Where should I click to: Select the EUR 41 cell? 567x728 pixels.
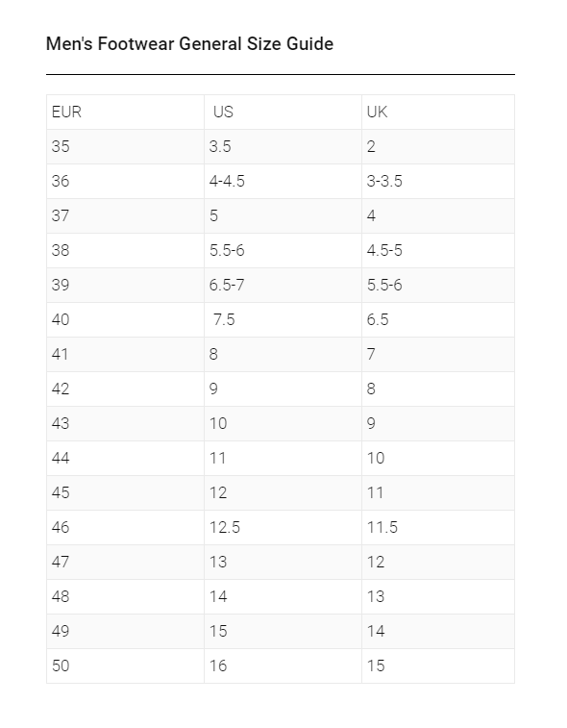coord(125,354)
